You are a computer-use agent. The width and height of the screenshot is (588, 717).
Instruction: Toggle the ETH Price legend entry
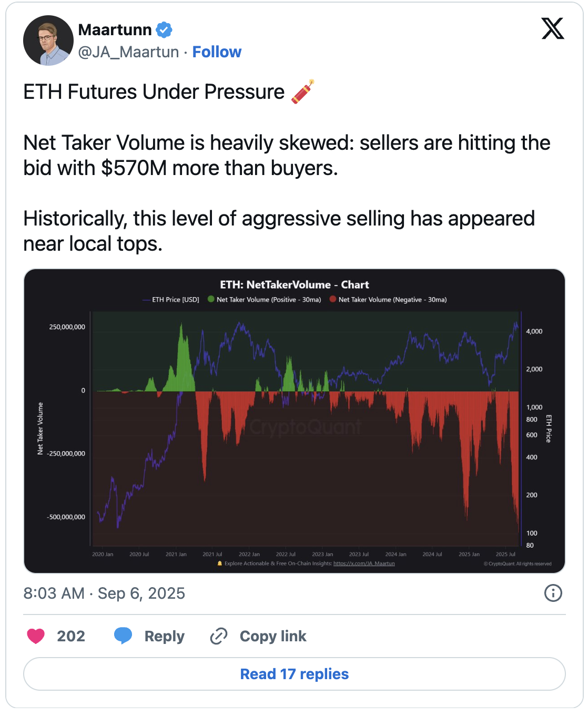point(170,300)
